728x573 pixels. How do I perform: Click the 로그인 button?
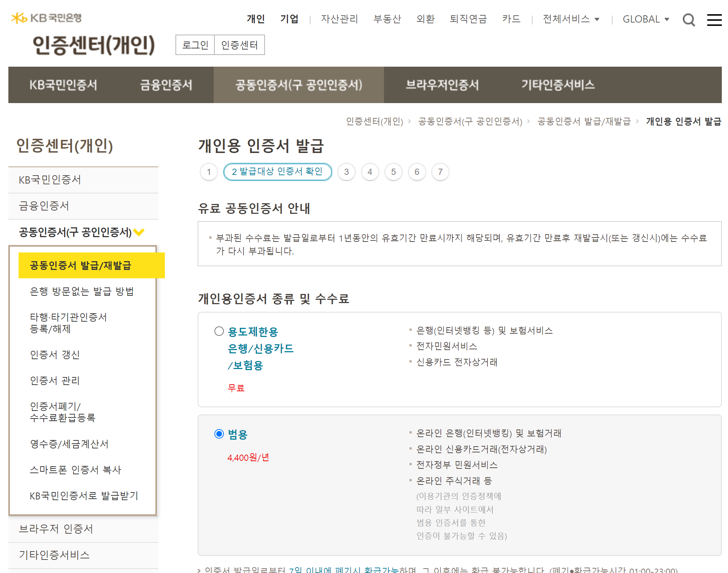coord(195,45)
